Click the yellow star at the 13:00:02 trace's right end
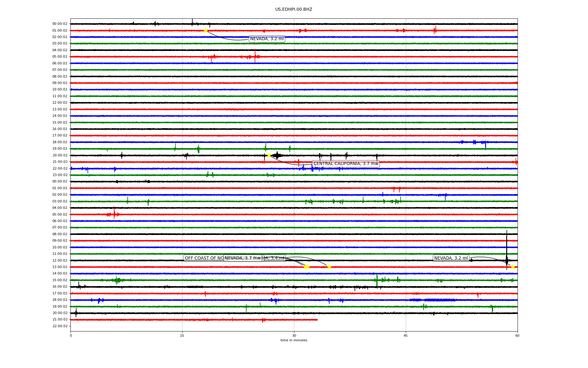The width and height of the screenshot is (588, 368). point(513,267)
